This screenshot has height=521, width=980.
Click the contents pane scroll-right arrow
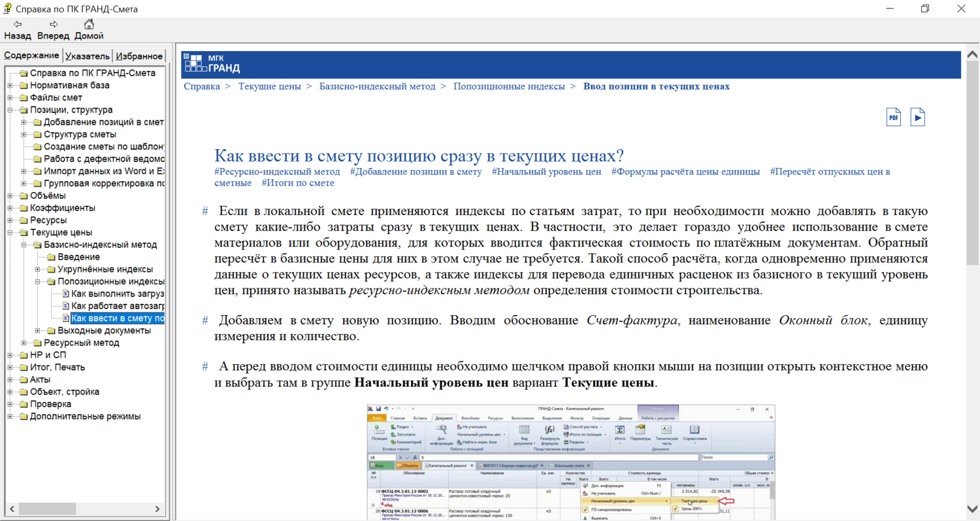157,509
